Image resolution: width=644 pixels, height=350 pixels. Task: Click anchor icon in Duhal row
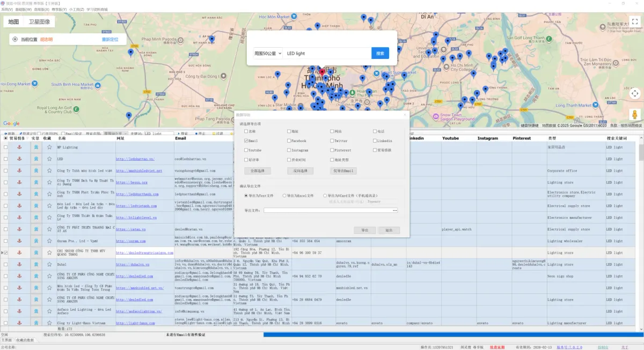20,265
